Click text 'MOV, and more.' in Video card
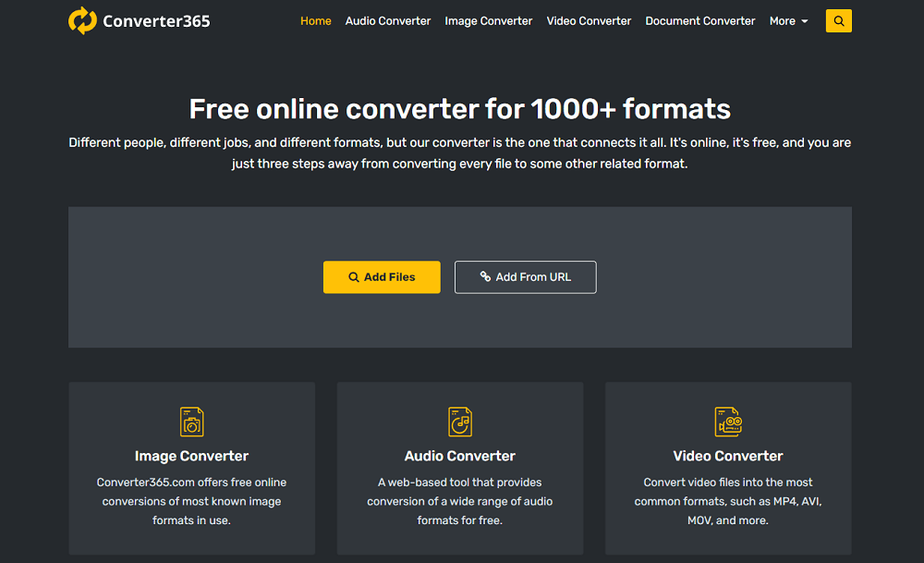The image size is (924, 563). pyautogui.click(x=728, y=520)
